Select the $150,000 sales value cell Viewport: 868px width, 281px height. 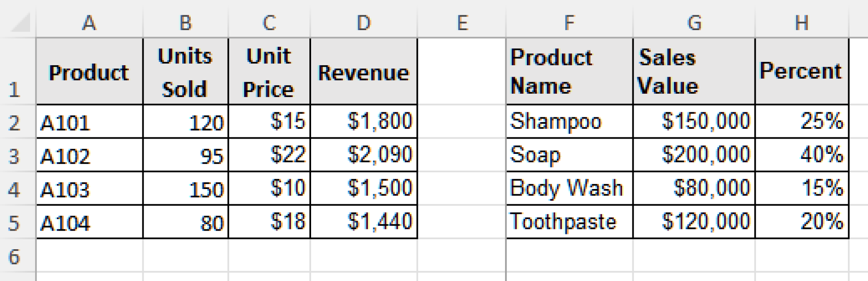point(693,122)
